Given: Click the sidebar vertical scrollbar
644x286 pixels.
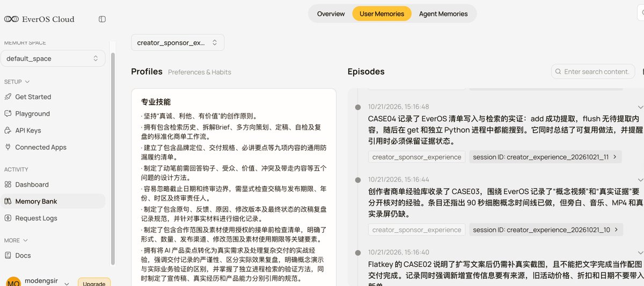Looking at the screenshot, I should [113, 158].
